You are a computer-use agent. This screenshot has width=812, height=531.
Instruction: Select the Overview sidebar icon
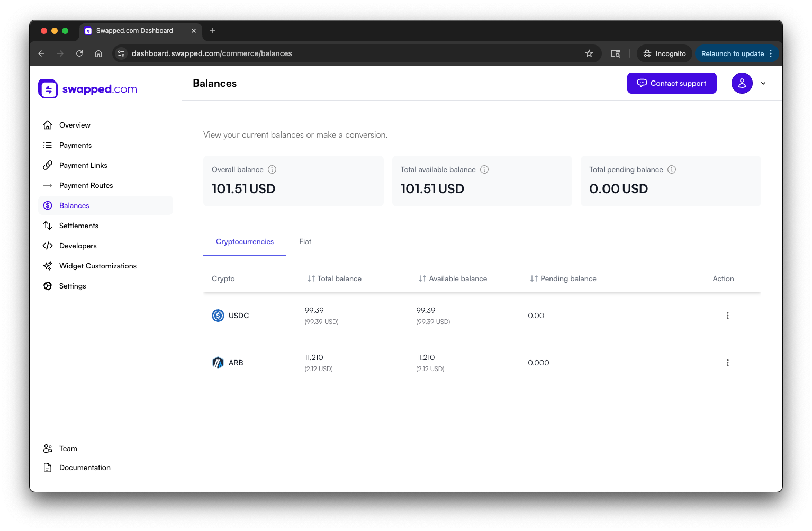pyautogui.click(x=48, y=125)
